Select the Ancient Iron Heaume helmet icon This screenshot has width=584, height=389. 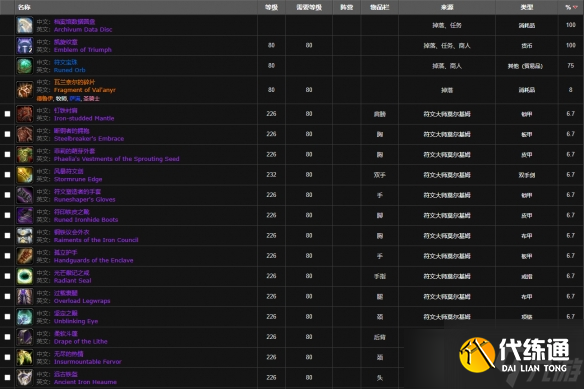[x=25, y=377]
